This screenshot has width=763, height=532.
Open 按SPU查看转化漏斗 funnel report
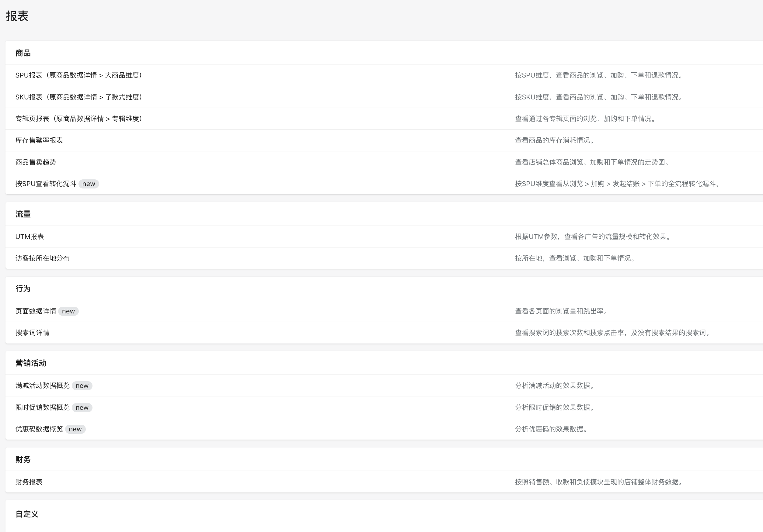[46, 184]
